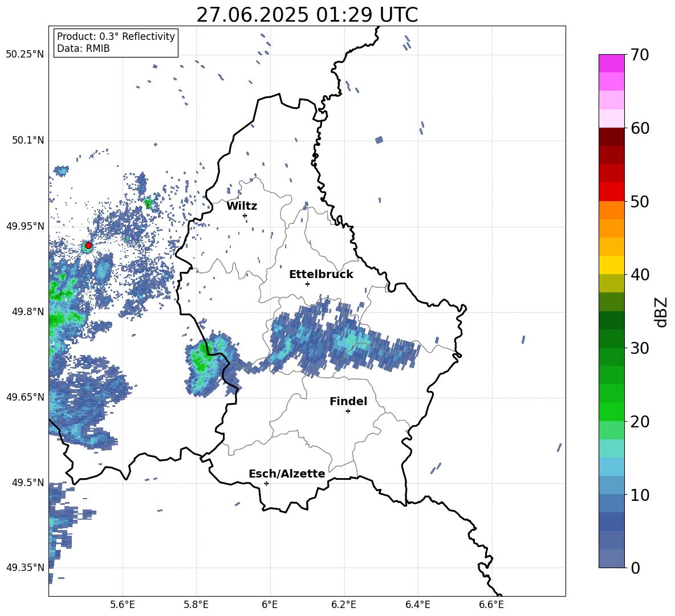Select the Ettelbruck city label
This screenshot has width=675, height=616.
click(x=321, y=275)
